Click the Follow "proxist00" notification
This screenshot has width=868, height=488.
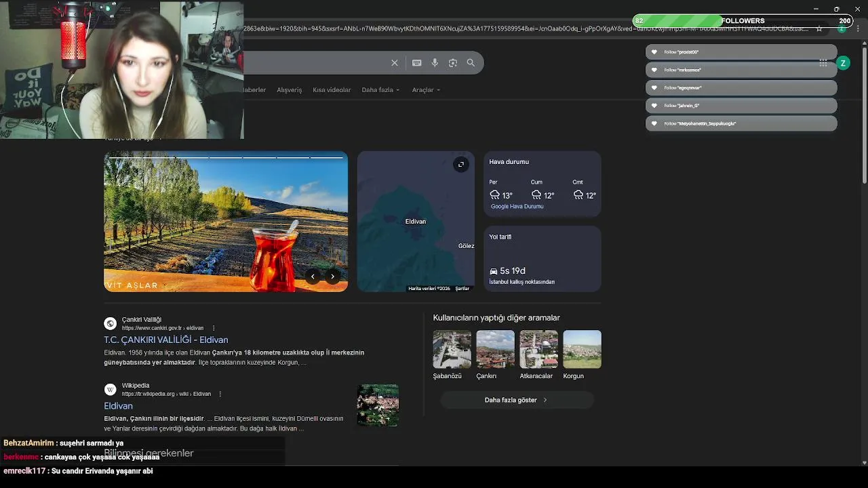[x=741, y=52]
